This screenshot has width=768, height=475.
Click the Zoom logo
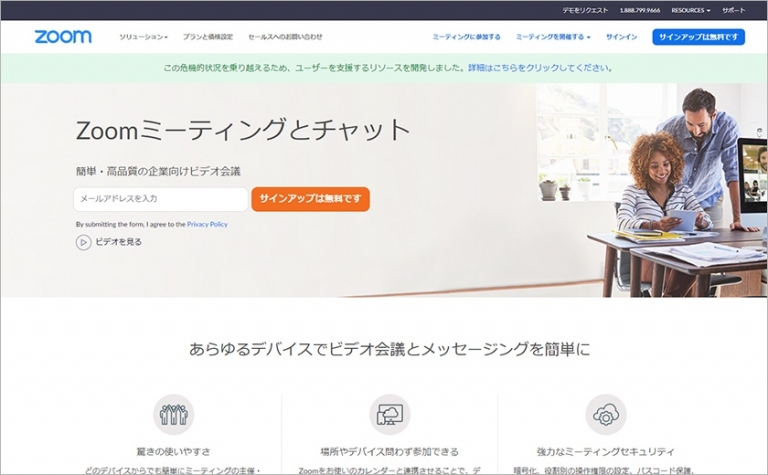(x=63, y=36)
